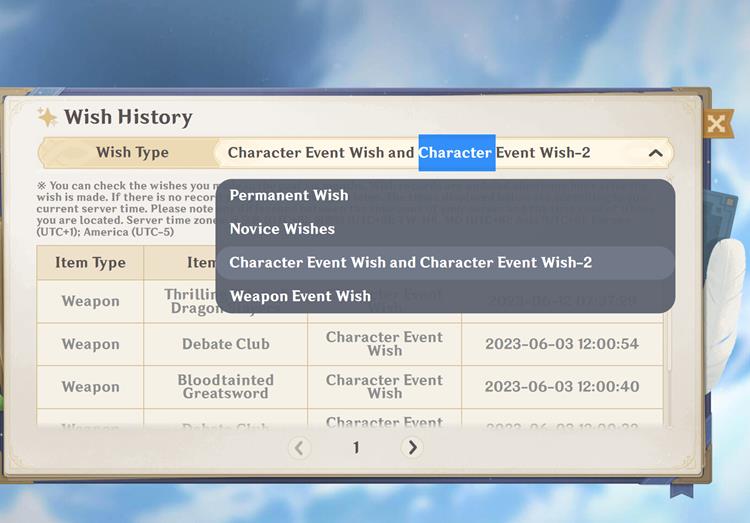This screenshot has width=750, height=523.
Task: Click Character Event Wish cell in Debate Club row
Action: 385,344
